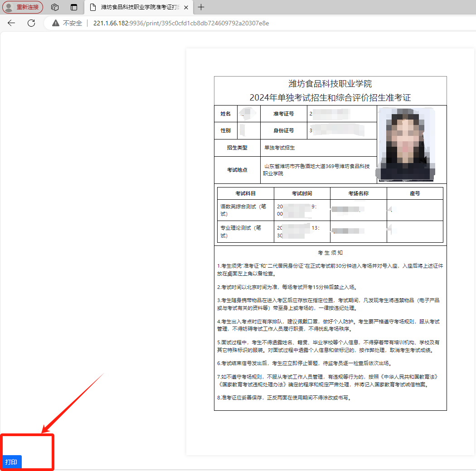Viewport: 476px width, 471px height.
Task: Click the 考生须知 heading
Action: [x=330, y=253]
